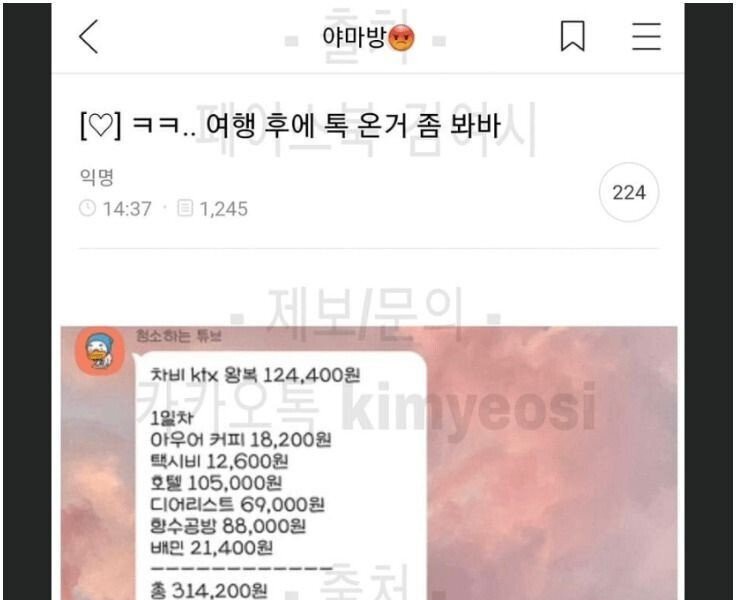Tap the duck profile avatar in chat
Screen dimensions: 746x600
pos(99,352)
